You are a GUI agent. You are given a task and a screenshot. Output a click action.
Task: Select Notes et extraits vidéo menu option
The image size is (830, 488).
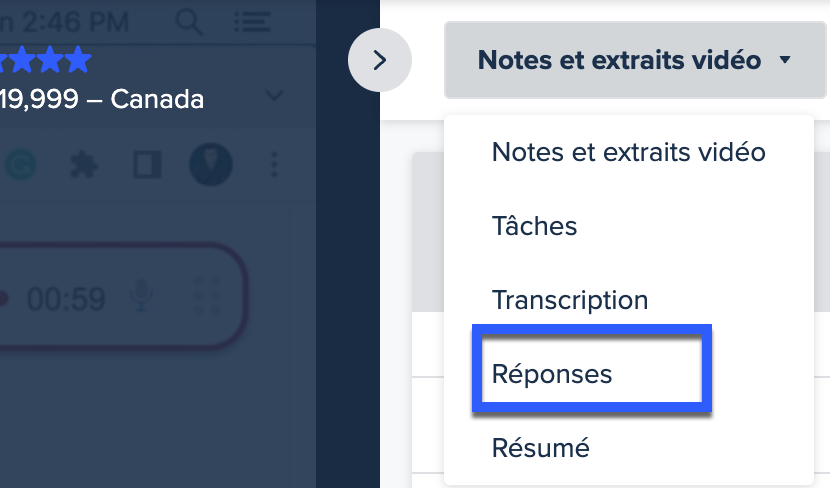[628, 152]
